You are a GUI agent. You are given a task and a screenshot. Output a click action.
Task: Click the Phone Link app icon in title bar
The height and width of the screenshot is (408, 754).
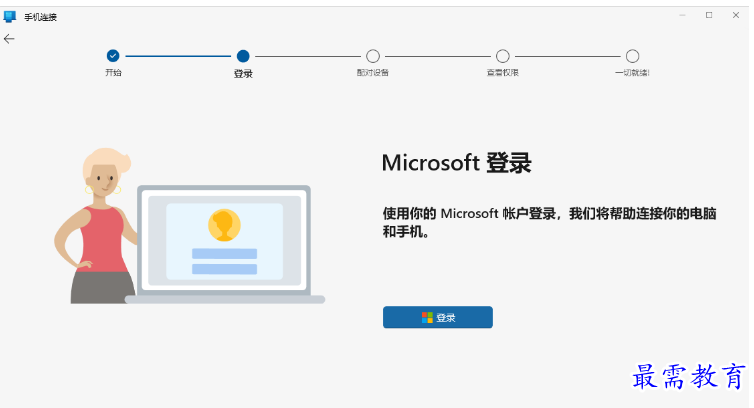pyautogui.click(x=10, y=17)
